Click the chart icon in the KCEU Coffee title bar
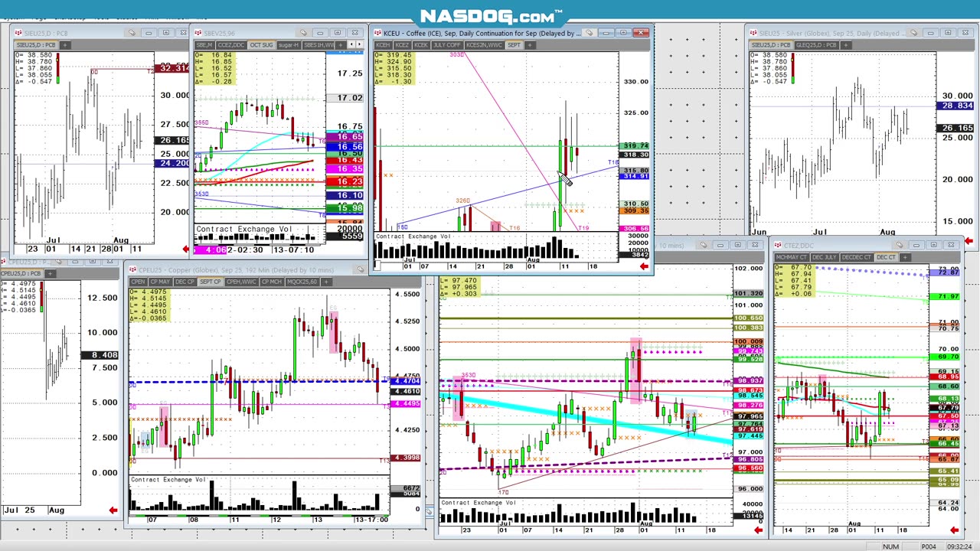This screenshot has width=980, height=551. 378,33
